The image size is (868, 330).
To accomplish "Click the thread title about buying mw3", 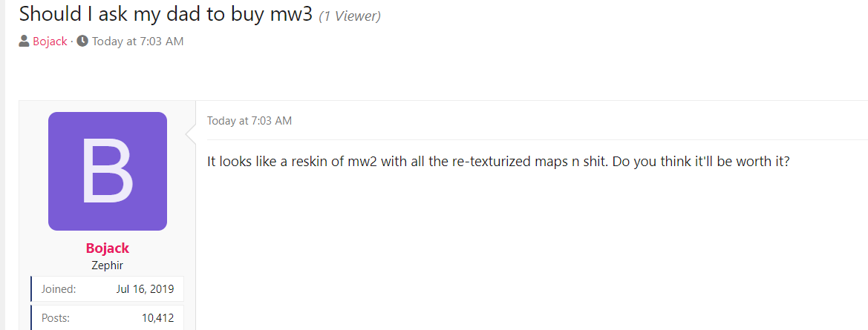I will (x=166, y=14).
